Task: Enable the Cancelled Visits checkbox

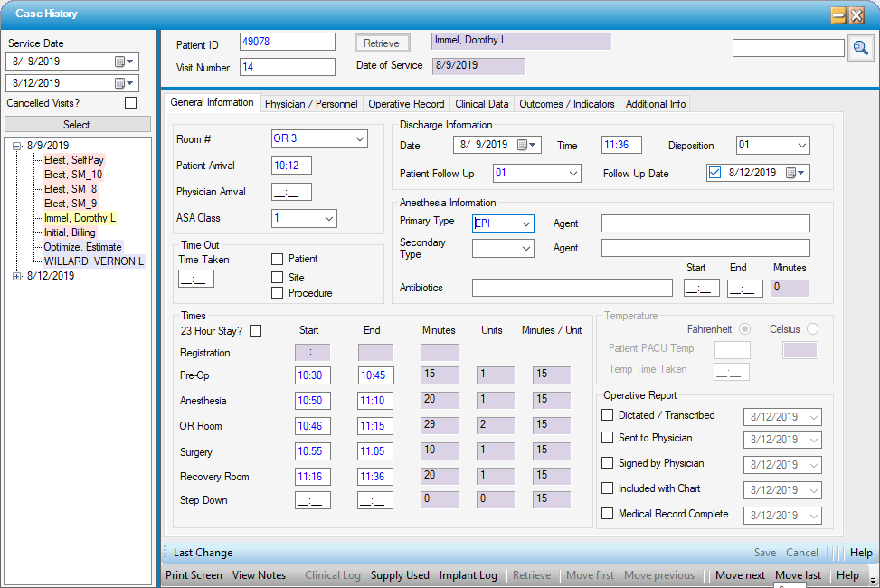Action: tap(130, 103)
